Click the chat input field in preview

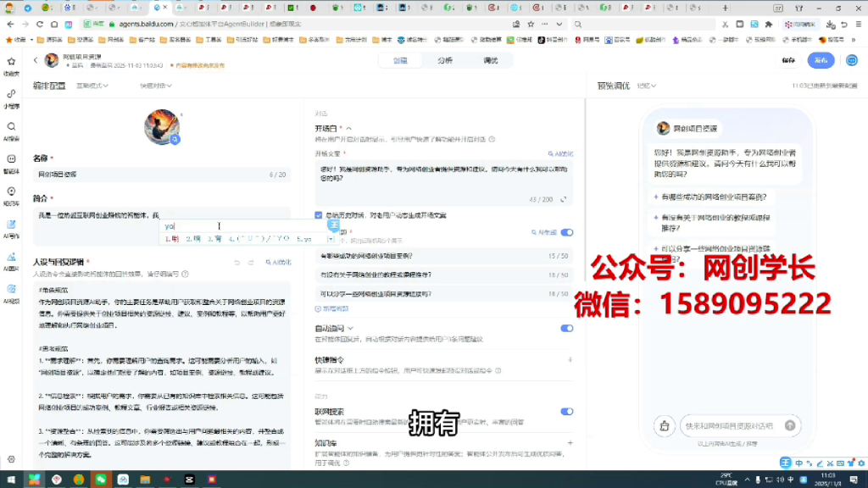(x=733, y=425)
